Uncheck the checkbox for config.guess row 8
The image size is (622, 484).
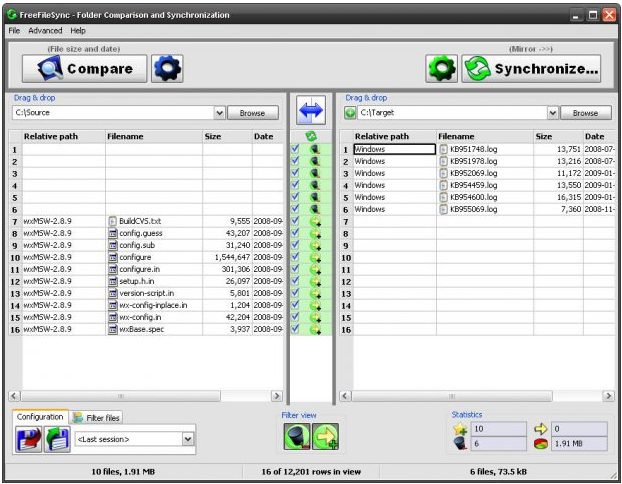click(295, 232)
